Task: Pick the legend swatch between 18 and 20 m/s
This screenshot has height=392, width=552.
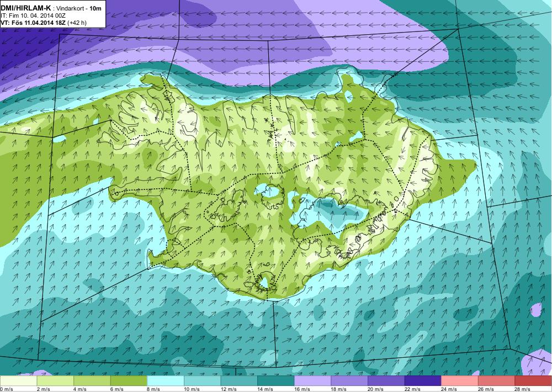Action: (349, 381)
